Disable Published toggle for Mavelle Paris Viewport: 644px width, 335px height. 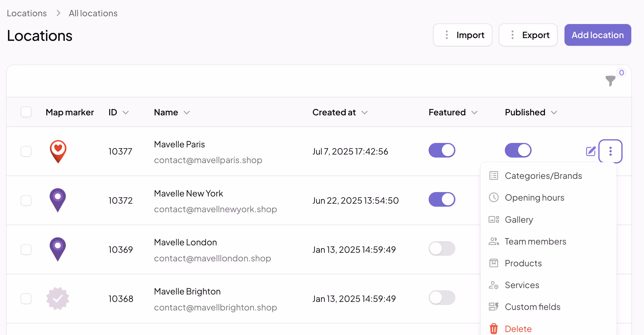pyautogui.click(x=518, y=150)
